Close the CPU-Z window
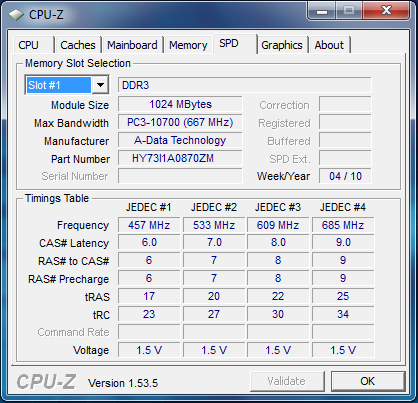 tap(386, 11)
